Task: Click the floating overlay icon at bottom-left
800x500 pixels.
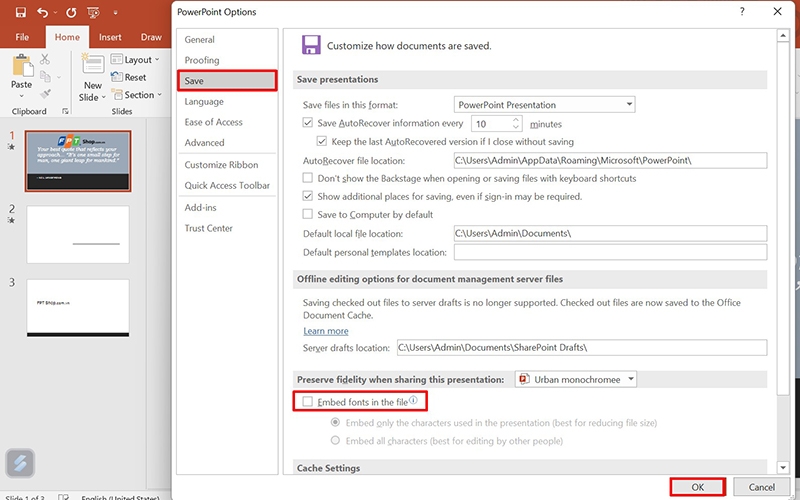Action: (x=20, y=463)
